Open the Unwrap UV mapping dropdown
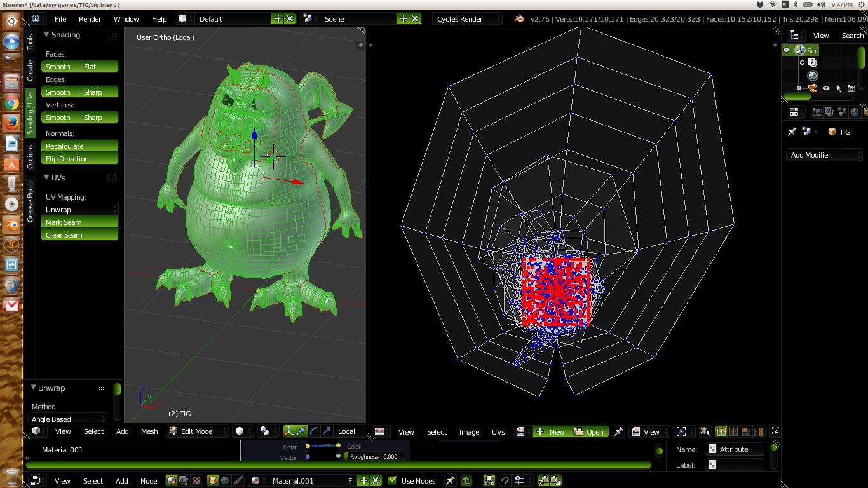 (80, 209)
